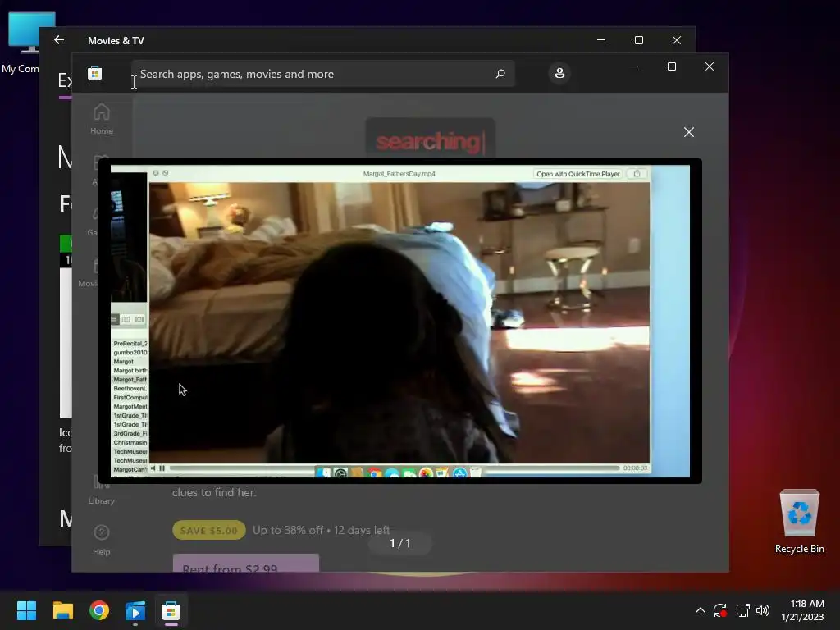The image size is (840, 630).
Task: Minimize the Movies & TV window
Action: tap(601, 40)
